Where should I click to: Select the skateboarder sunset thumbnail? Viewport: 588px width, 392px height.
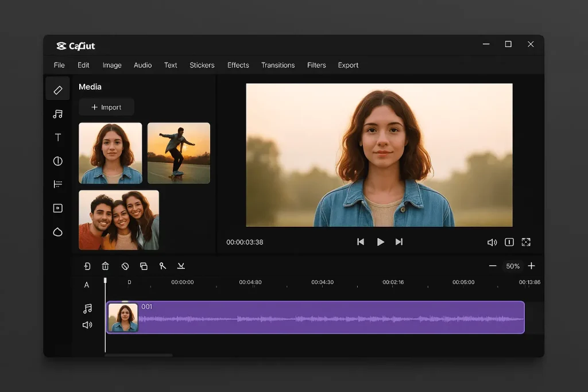point(179,153)
